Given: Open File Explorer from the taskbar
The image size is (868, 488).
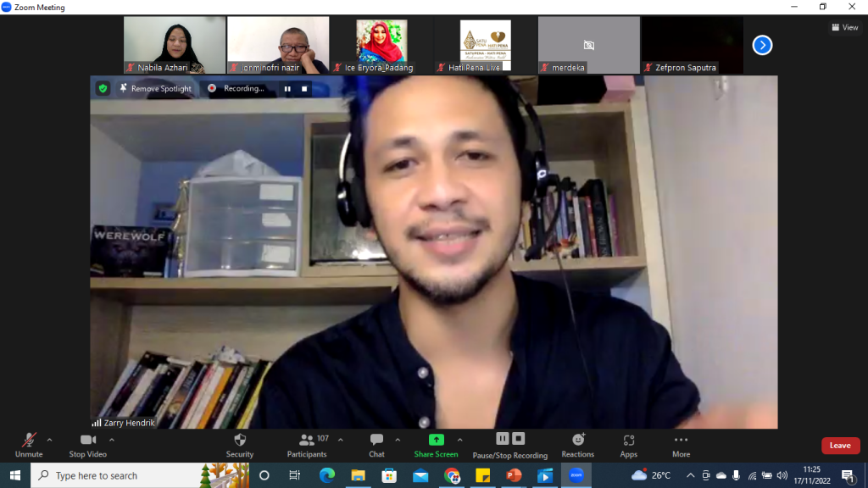Looking at the screenshot, I should pyautogui.click(x=359, y=475).
